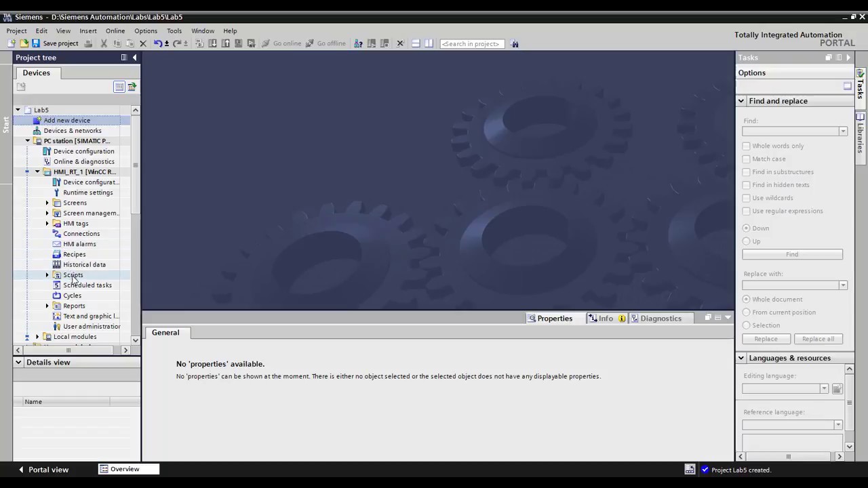This screenshot has width=868, height=488.
Task: Open the Editing language dropdown
Action: coord(824,389)
